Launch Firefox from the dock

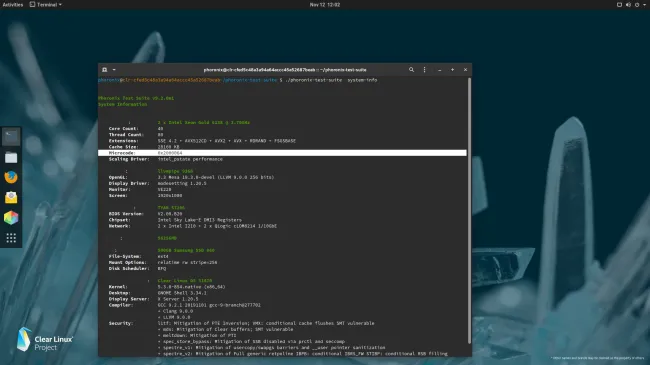pyautogui.click(x=11, y=177)
